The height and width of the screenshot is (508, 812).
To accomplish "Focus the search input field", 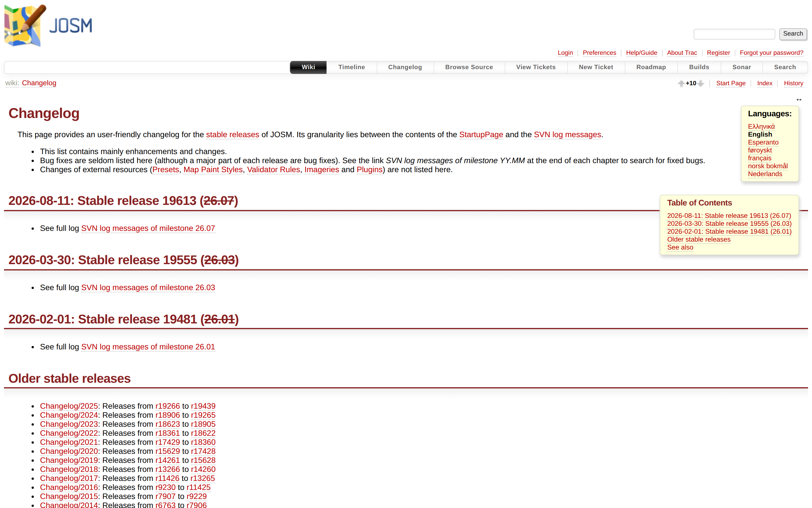I will [734, 34].
